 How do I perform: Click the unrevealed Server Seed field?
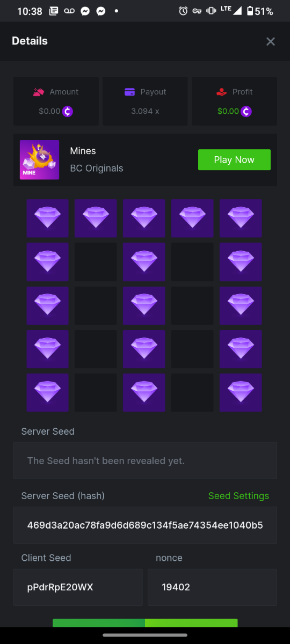(x=145, y=460)
